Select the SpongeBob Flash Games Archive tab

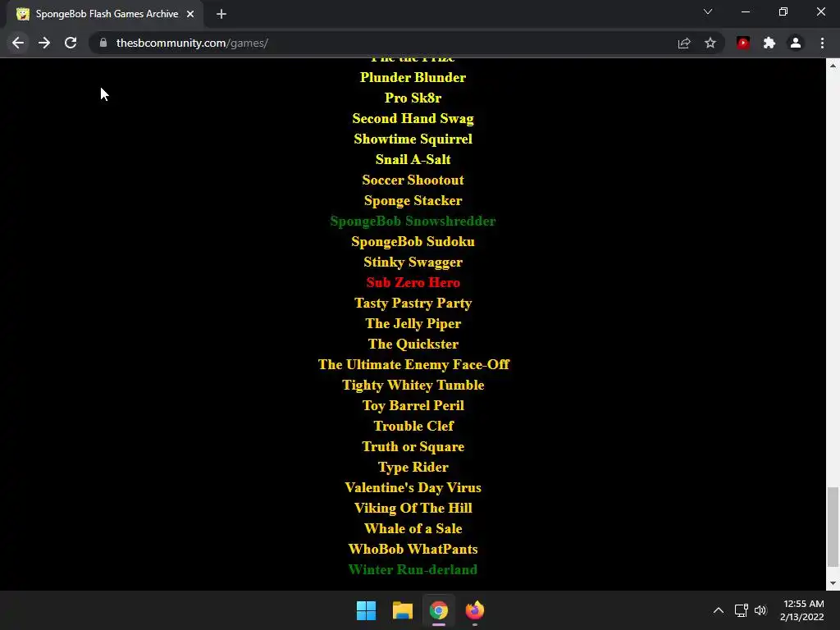106,14
